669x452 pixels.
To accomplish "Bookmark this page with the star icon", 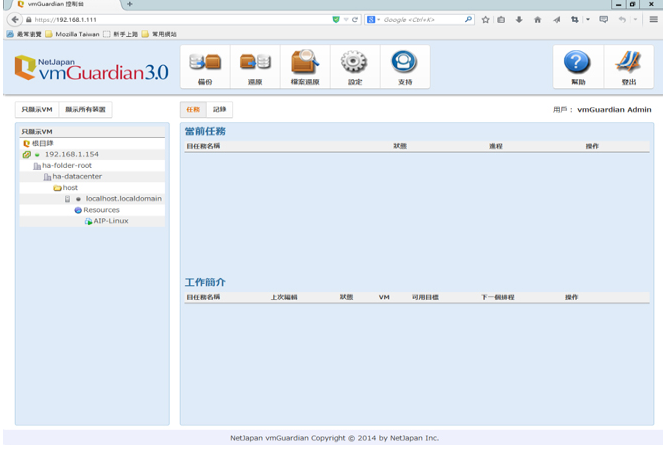I will (485, 20).
